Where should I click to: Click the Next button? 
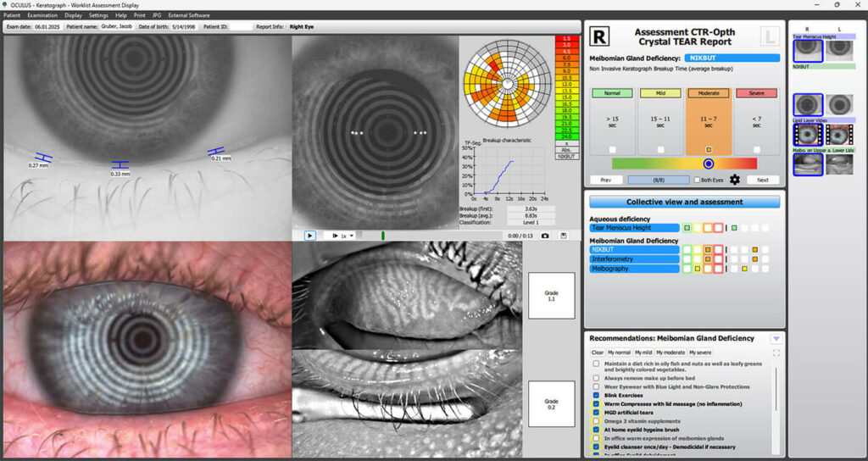[762, 180]
